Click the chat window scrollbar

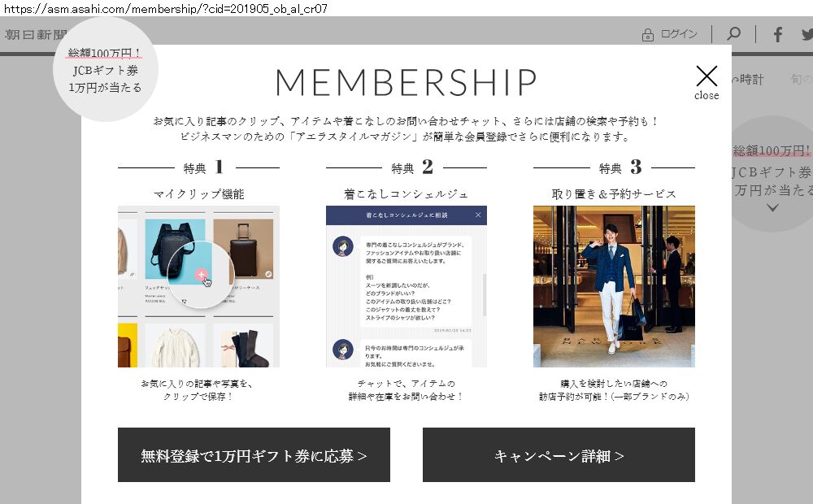coord(485,294)
